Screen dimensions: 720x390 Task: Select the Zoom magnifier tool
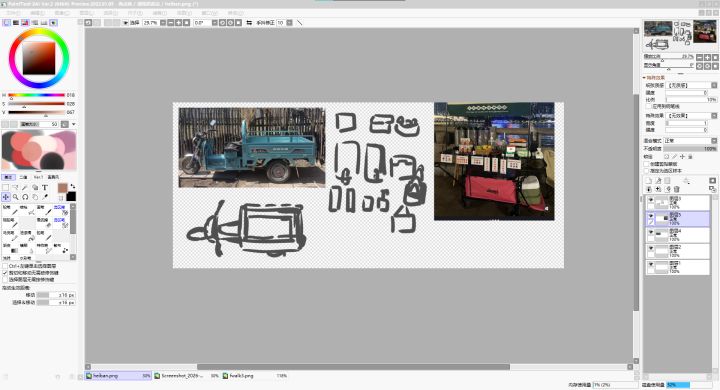coord(15,197)
